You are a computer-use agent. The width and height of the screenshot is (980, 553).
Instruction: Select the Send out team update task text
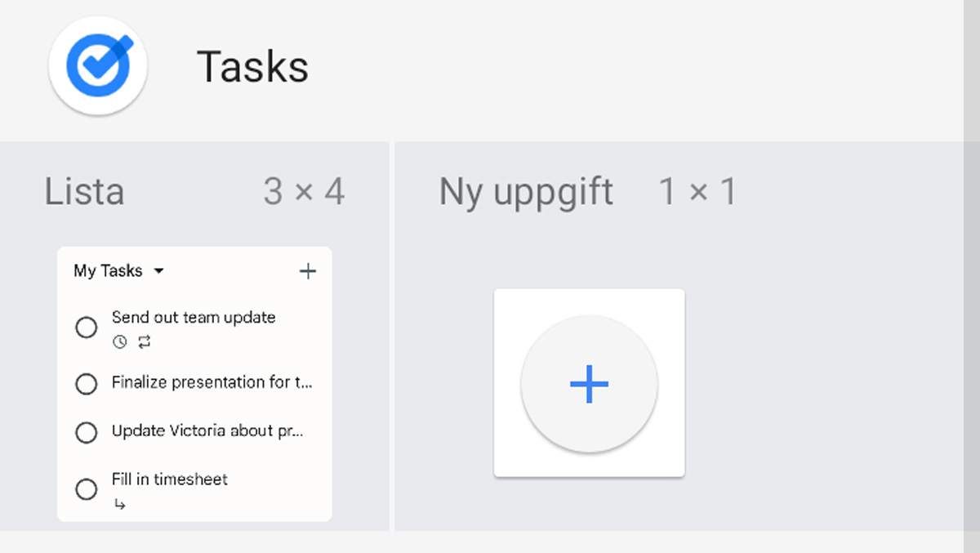(193, 317)
